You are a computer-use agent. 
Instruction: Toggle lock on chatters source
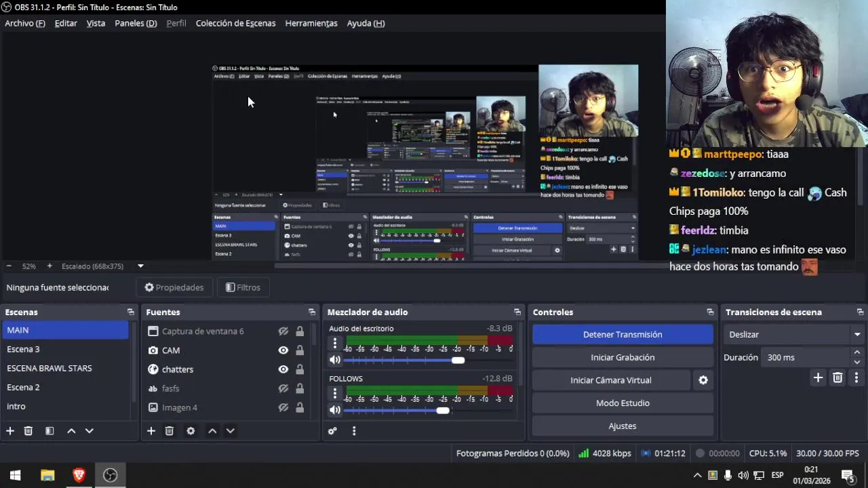[300, 369]
